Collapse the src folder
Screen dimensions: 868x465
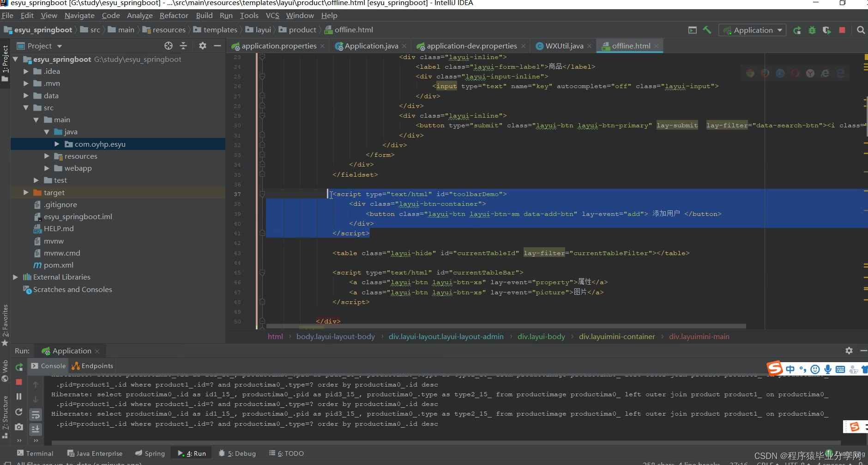(x=26, y=107)
